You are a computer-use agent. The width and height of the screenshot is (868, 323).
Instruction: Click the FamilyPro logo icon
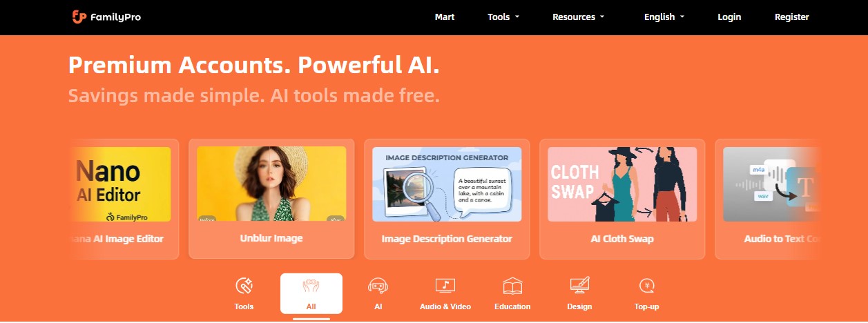tap(79, 17)
